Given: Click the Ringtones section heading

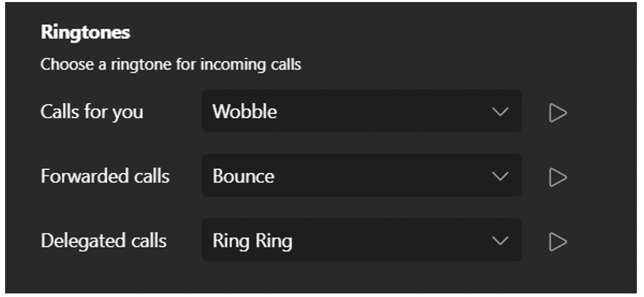Looking at the screenshot, I should click(x=85, y=32).
